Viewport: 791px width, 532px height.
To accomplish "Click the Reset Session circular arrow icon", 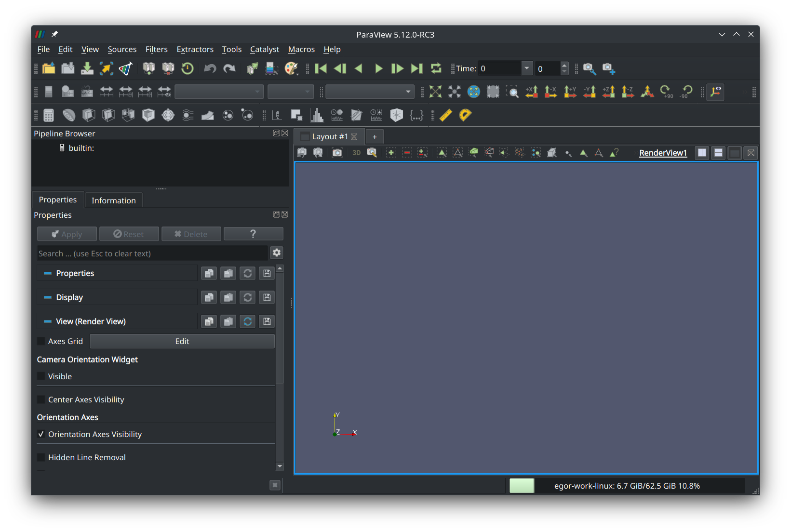I will point(188,68).
